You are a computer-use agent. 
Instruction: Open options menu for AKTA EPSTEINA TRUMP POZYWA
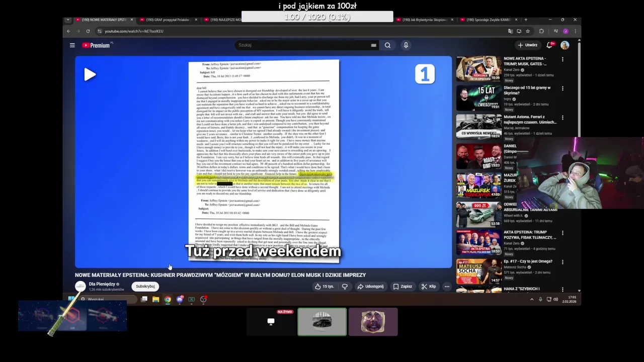pyautogui.click(x=562, y=233)
